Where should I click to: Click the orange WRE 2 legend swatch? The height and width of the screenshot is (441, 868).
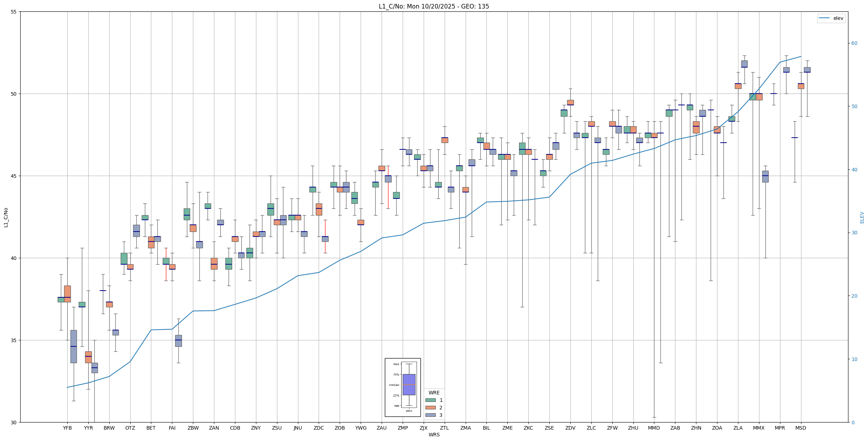click(x=430, y=408)
